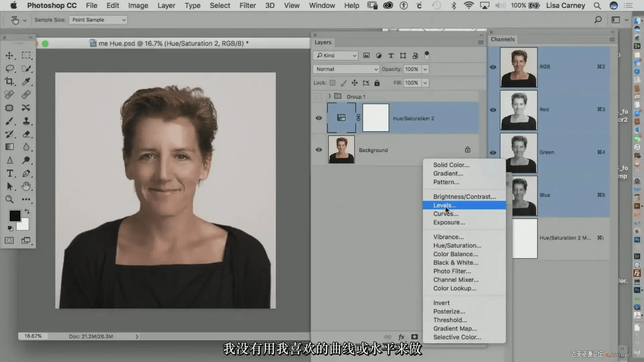Click the Add layer mask icon
644x362 pixels.
tap(415, 337)
